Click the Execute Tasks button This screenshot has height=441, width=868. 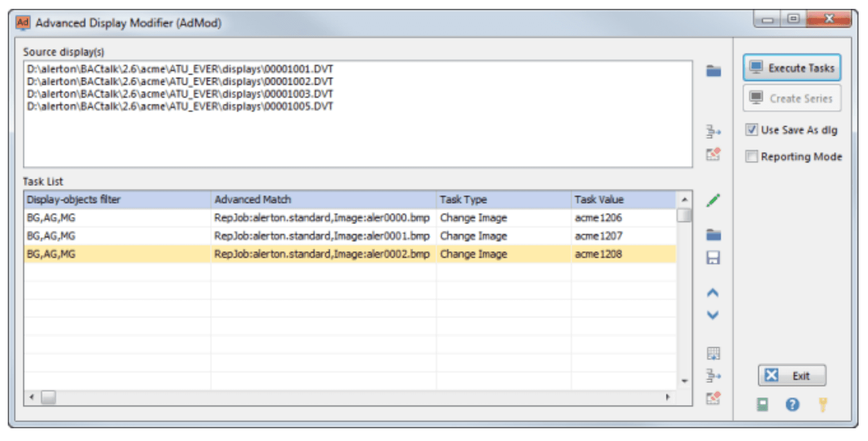tap(792, 68)
